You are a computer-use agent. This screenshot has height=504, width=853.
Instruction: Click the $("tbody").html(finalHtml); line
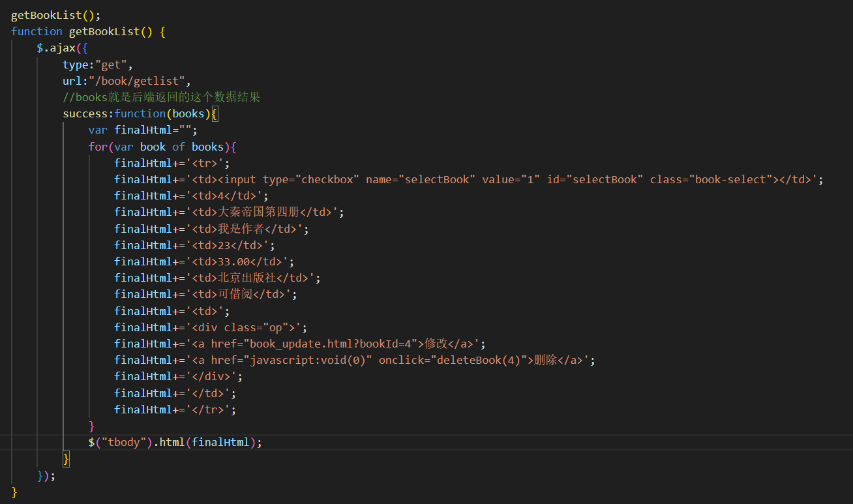pos(175,442)
